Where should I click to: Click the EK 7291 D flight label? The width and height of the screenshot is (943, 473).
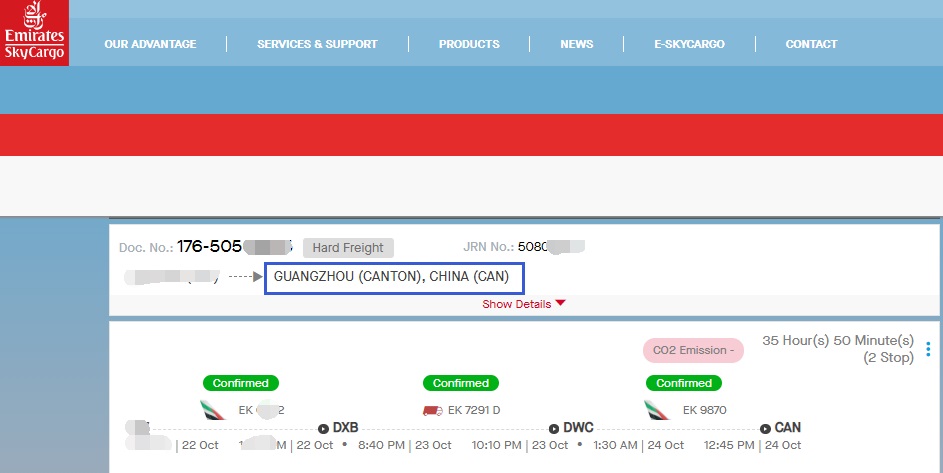coord(474,410)
